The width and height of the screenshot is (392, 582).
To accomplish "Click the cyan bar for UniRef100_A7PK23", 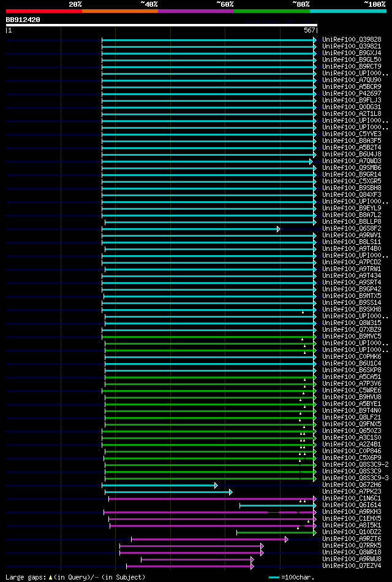I will [168, 492].
